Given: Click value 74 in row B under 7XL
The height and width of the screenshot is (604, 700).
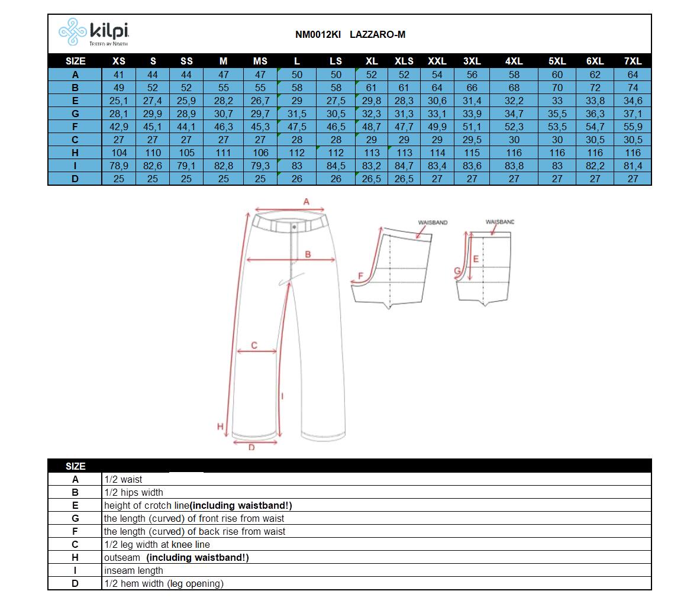Looking at the screenshot, I should [633, 88].
